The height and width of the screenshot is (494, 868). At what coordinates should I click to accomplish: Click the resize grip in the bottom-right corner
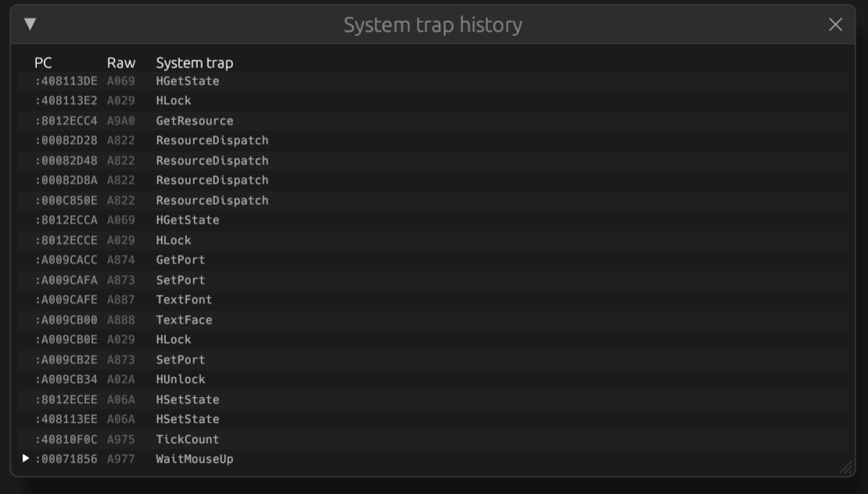pyautogui.click(x=847, y=469)
